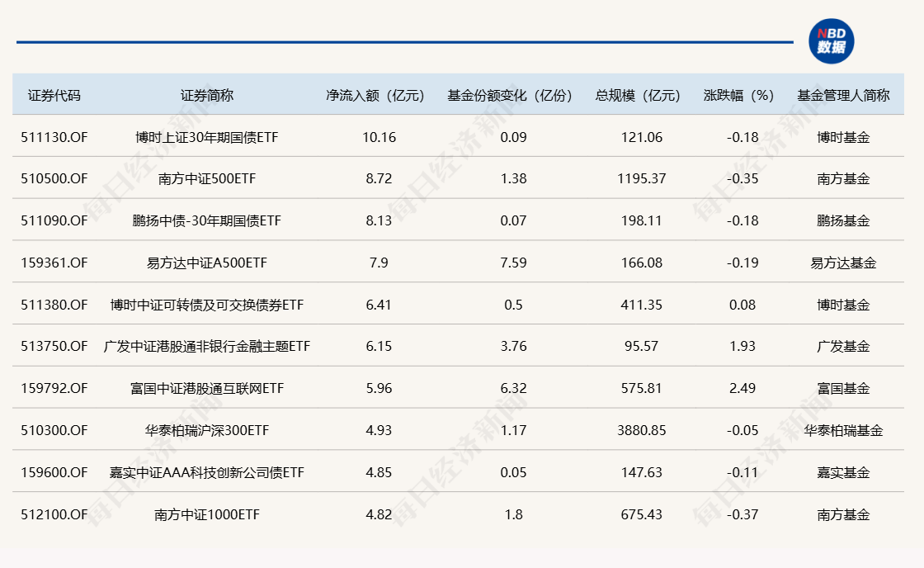Click the 基金管理人简称 column header
The height and width of the screenshot is (568, 924).
843,96
